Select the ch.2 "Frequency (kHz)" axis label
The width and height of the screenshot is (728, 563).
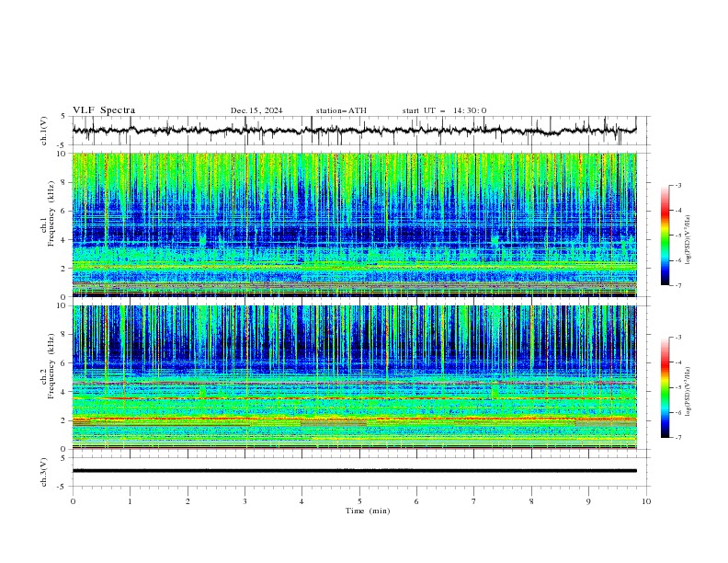pyautogui.click(x=51, y=366)
